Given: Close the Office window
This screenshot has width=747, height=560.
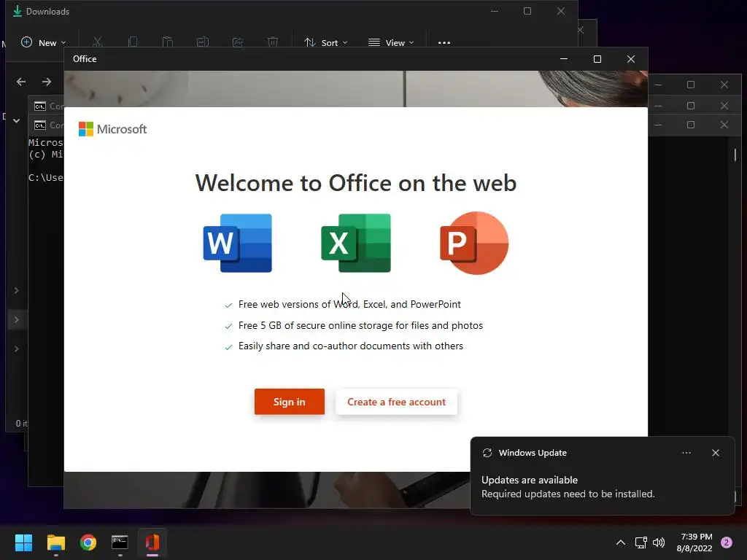Looking at the screenshot, I should pyautogui.click(x=631, y=59).
